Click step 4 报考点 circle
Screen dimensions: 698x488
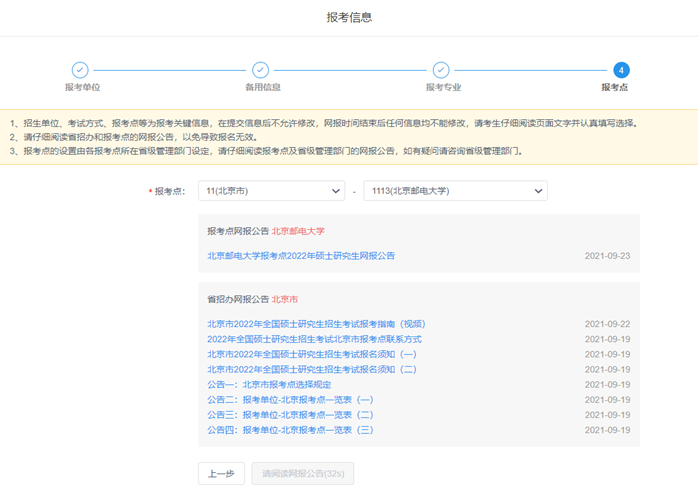621,70
